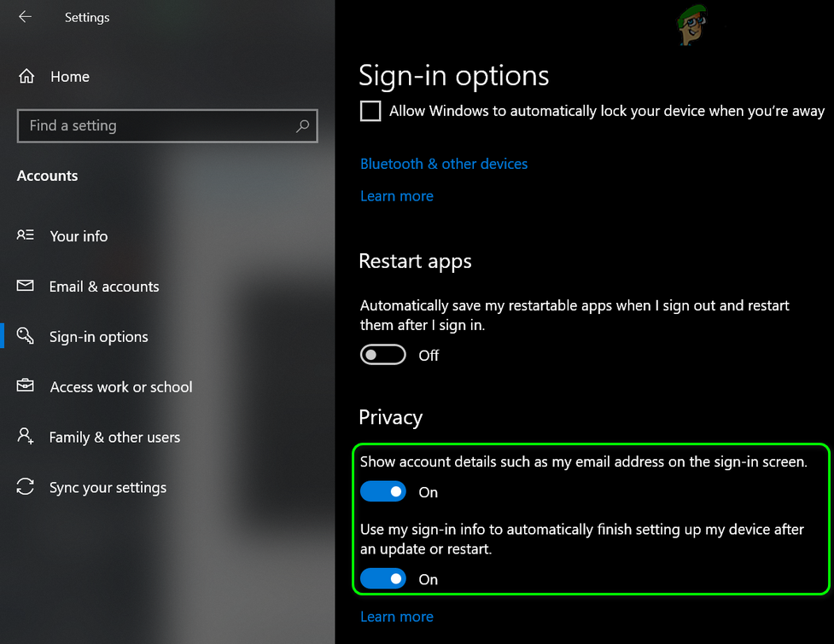834x644 pixels.
Task: Click the back arrow in Settings
Action: (25, 17)
